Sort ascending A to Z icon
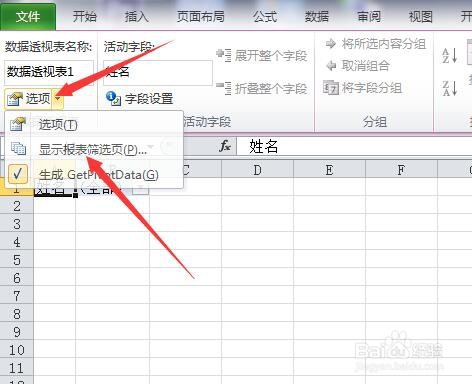Screen dimensions: 472x384 click(450, 56)
